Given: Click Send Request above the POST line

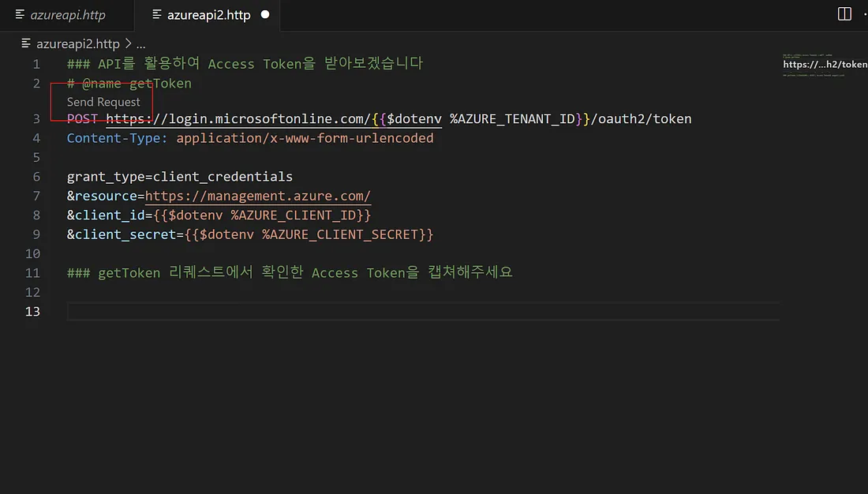Looking at the screenshot, I should pos(103,102).
